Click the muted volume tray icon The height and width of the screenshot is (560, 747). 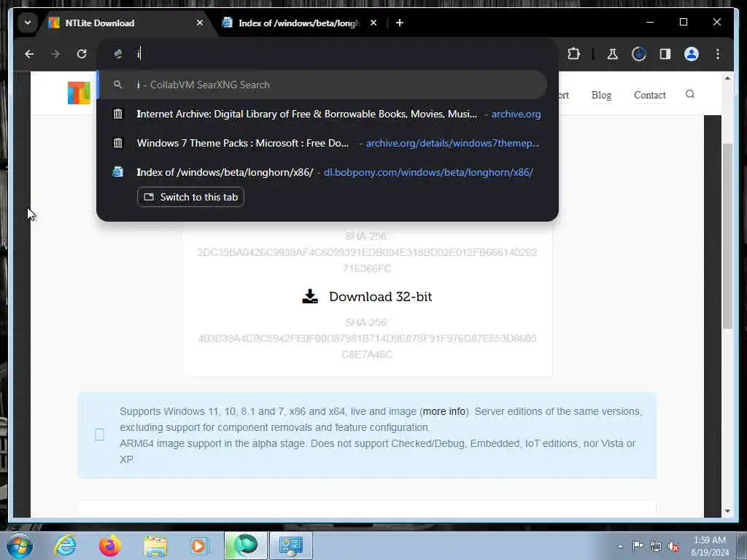point(673,547)
